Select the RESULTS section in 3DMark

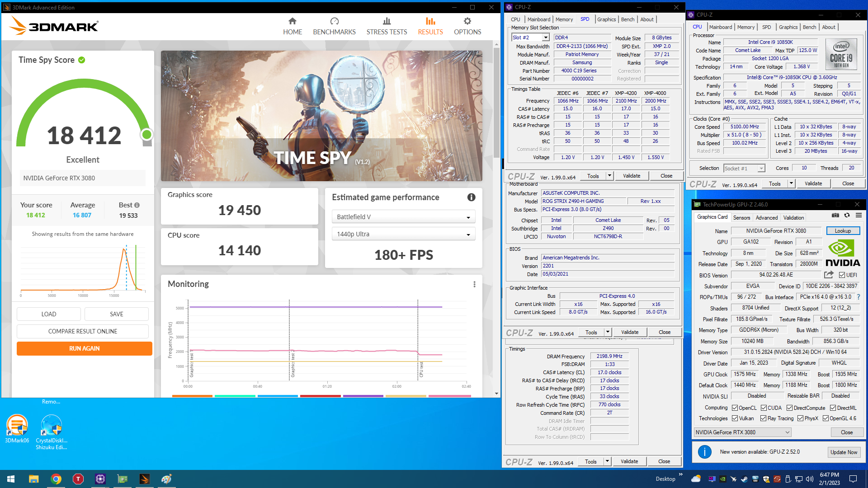coord(430,26)
